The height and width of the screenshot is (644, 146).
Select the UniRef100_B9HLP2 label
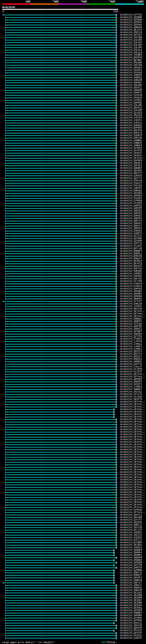click(x=131, y=259)
